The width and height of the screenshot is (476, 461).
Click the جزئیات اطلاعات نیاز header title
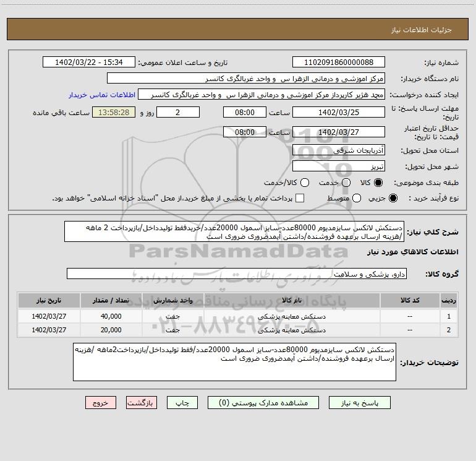click(x=422, y=30)
